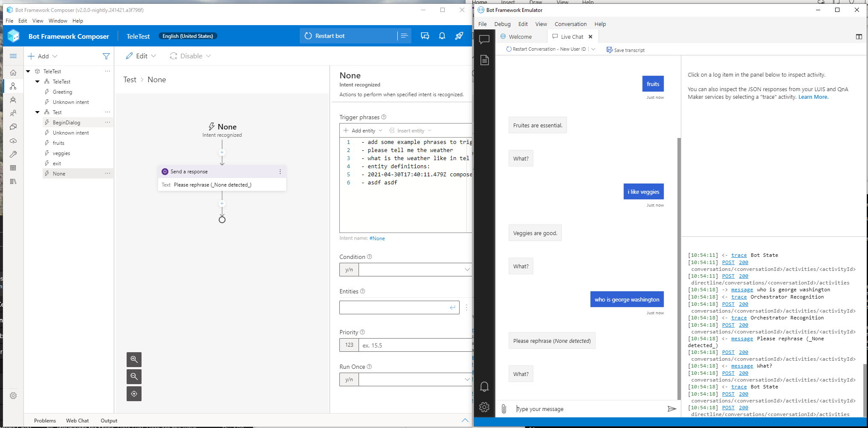Zoom in on the flow canvas
This screenshot has height=428, width=868.
click(134, 359)
